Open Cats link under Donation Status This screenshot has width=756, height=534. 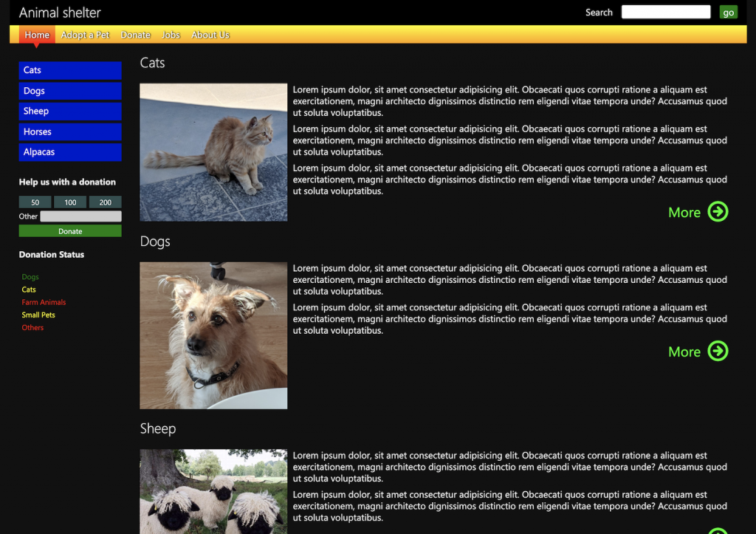click(29, 290)
